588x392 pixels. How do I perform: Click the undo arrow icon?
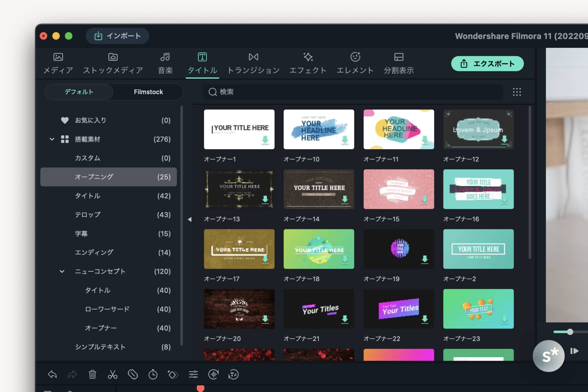[x=52, y=374]
